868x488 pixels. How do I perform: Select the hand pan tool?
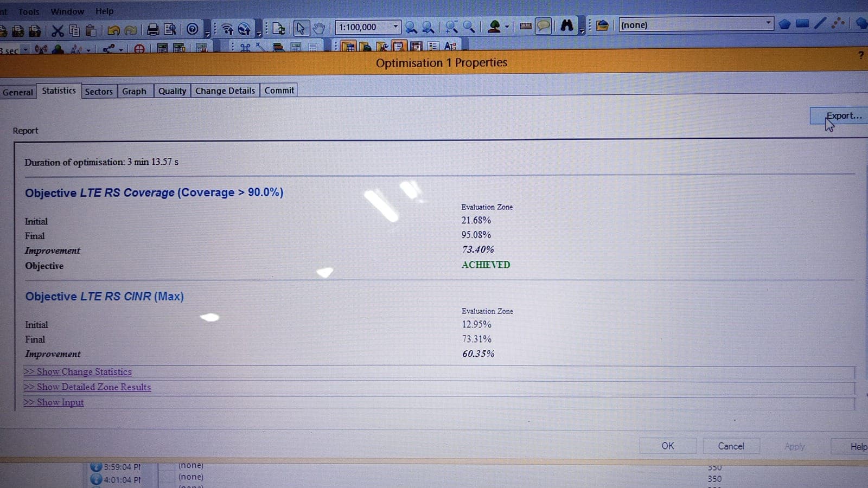[318, 28]
